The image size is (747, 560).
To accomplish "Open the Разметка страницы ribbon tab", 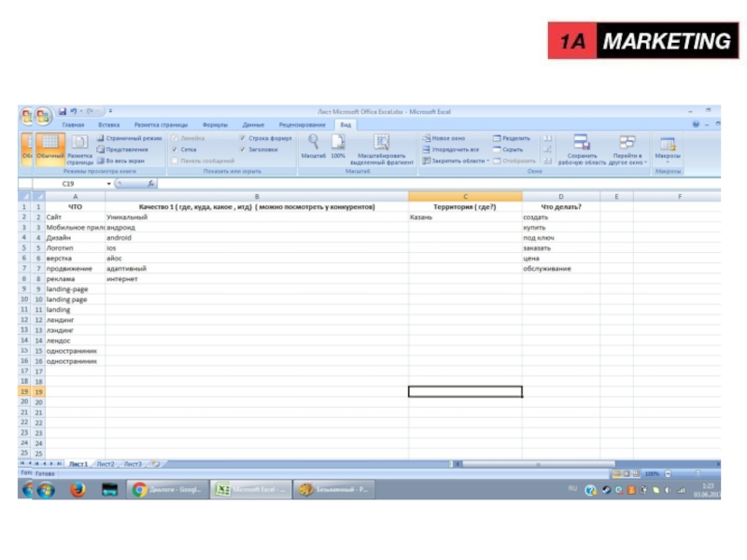I will coord(161,125).
